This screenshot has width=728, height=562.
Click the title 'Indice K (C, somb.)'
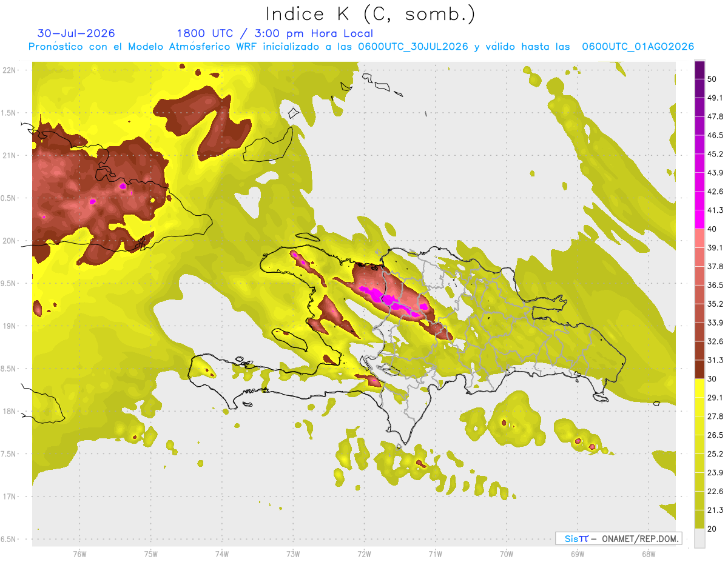coord(370,14)
